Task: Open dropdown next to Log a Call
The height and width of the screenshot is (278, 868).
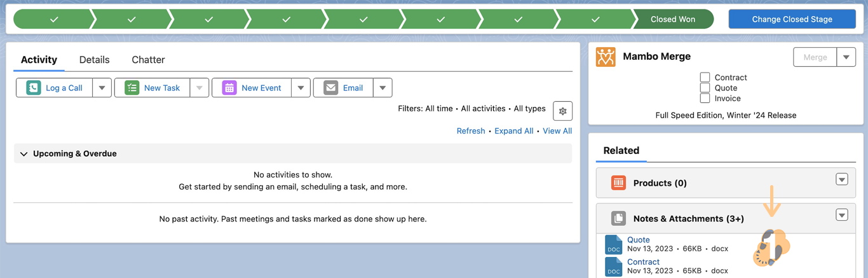Action: pyautogui.click(x=102, y=88)
